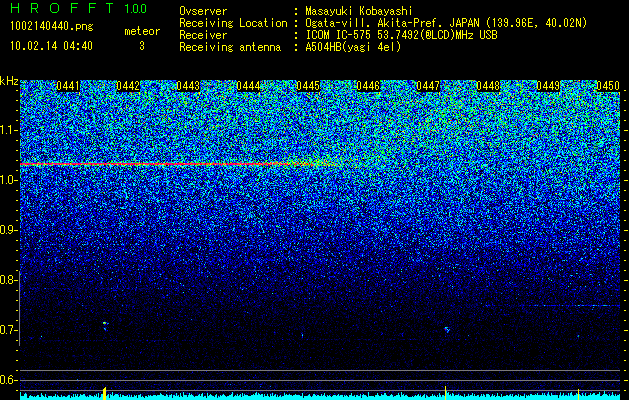
Task: Click the 0445 time marker
Action: click(308, 86)
